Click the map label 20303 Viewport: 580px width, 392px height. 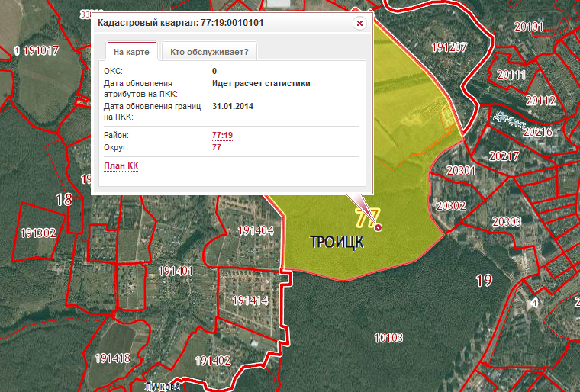(507, 222)
